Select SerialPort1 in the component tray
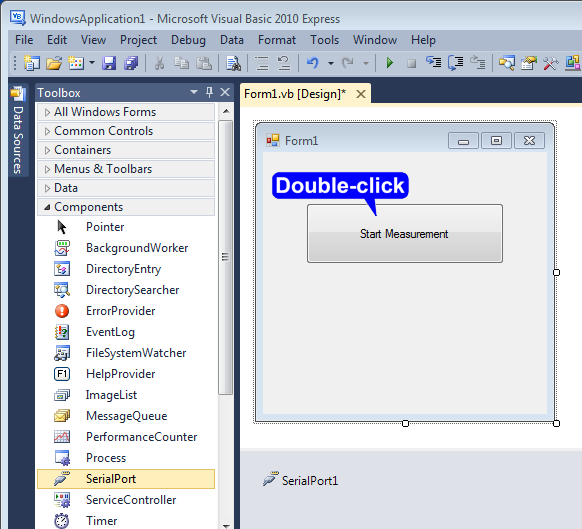This screenshot has width=582, height=529. (x=301, y=480)
